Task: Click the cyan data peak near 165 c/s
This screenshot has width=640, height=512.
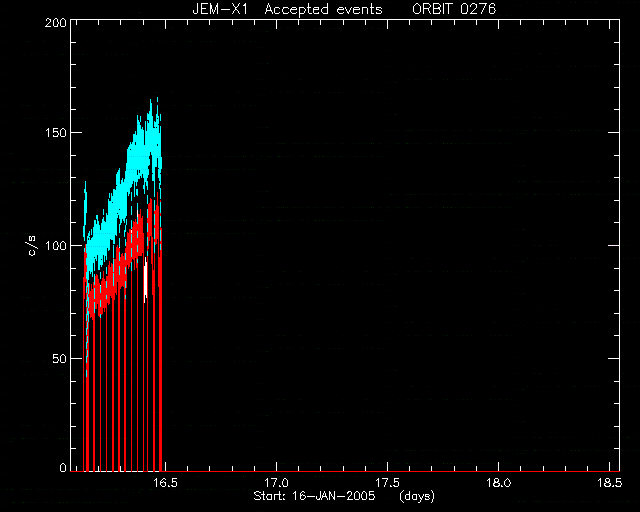Action: [x=157, y=102]
